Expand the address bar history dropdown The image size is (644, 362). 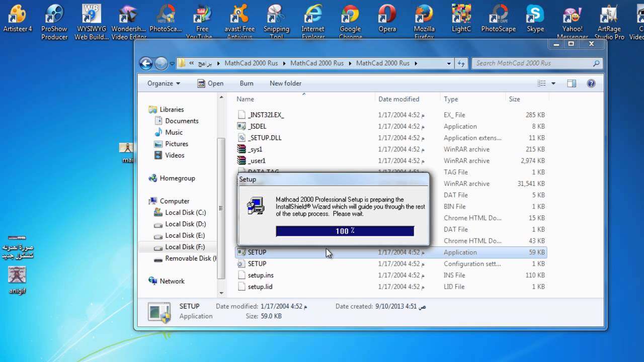449,63
